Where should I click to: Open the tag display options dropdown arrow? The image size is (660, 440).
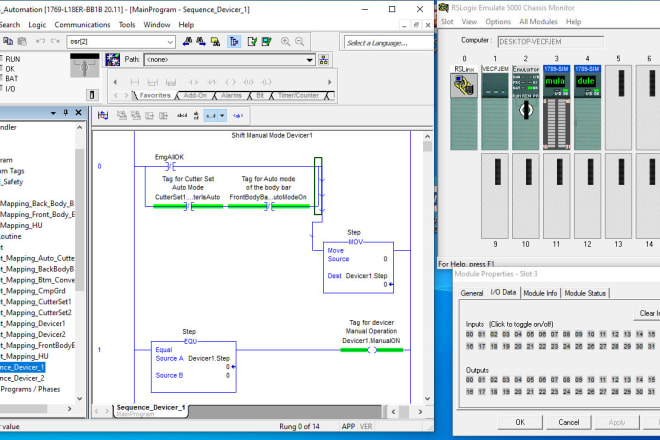(x=222, y=115)
